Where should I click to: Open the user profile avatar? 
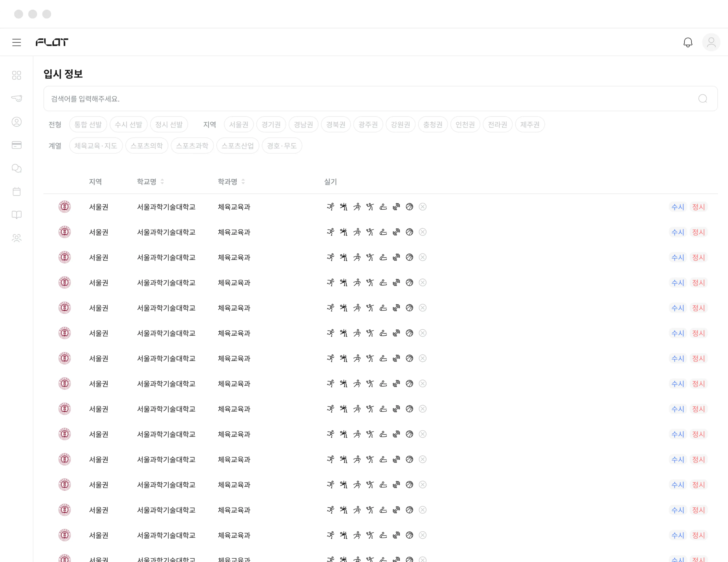click(711, 42)
